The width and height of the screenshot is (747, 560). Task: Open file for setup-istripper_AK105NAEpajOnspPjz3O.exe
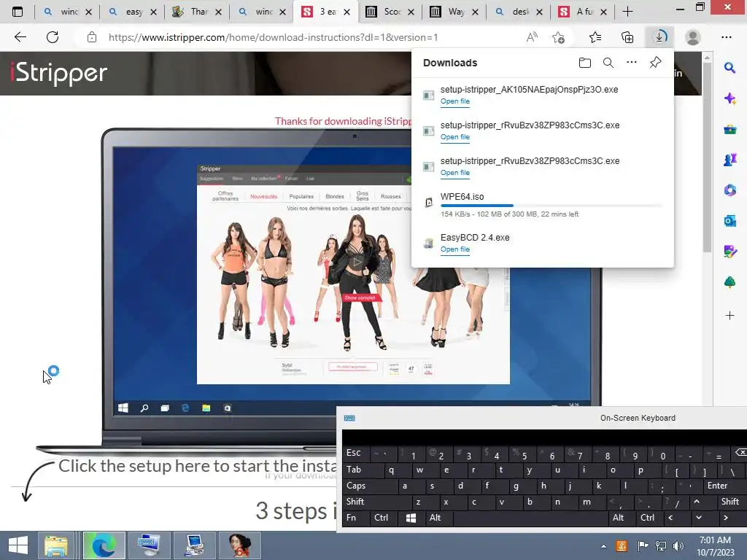click(455, 101)
